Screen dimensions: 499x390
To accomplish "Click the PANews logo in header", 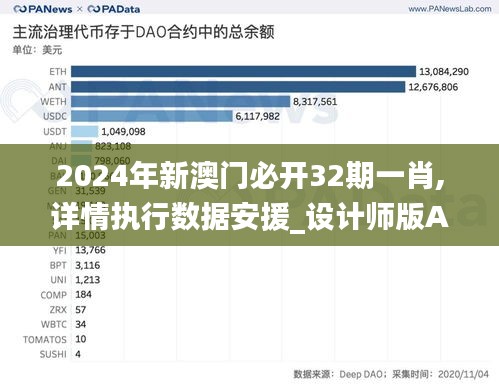I will (x=43, y=9).
